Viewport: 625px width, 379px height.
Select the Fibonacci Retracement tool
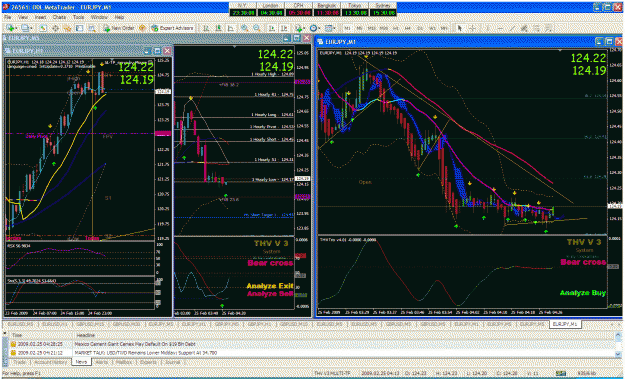pos(537,28)
